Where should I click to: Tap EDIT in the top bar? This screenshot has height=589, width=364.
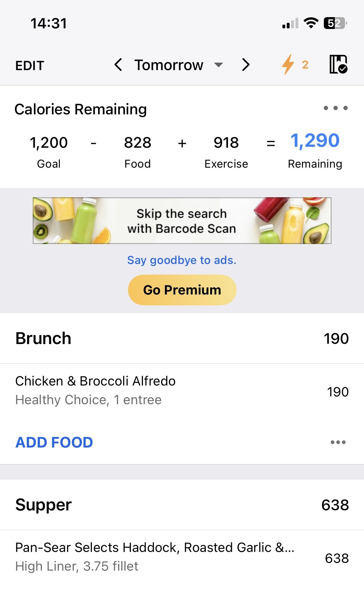click(x=30, y=66)
